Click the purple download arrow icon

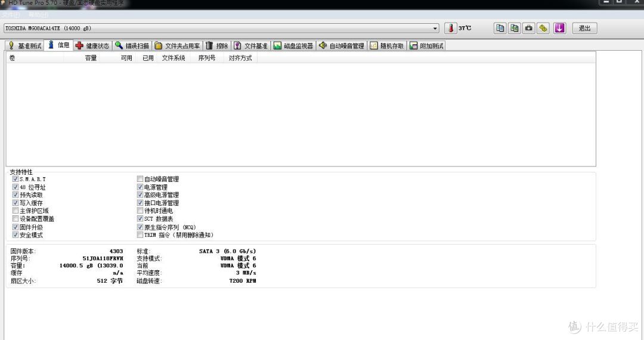pyautogui.click(x=559, y=28)
